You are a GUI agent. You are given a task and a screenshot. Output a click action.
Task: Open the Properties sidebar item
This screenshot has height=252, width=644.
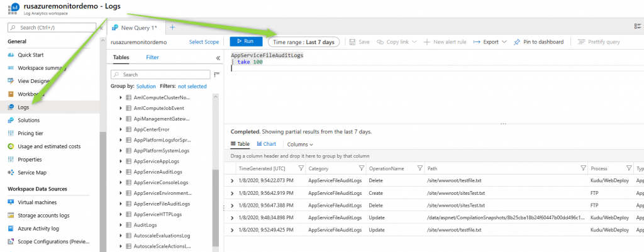tap(30, 160)
